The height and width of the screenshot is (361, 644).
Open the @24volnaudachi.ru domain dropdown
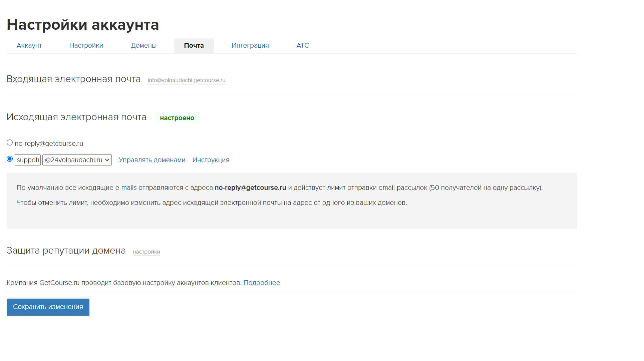77,160
